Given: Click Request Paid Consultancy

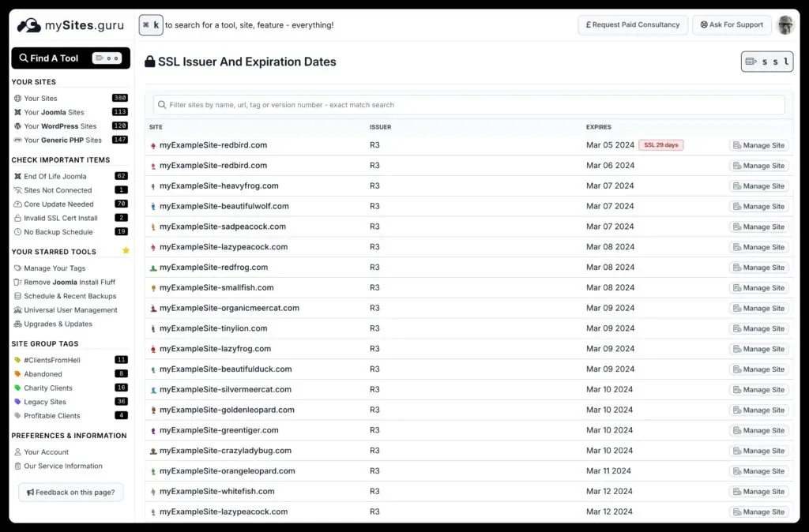Looking at the screenshot, I should [x=632, y=24].
